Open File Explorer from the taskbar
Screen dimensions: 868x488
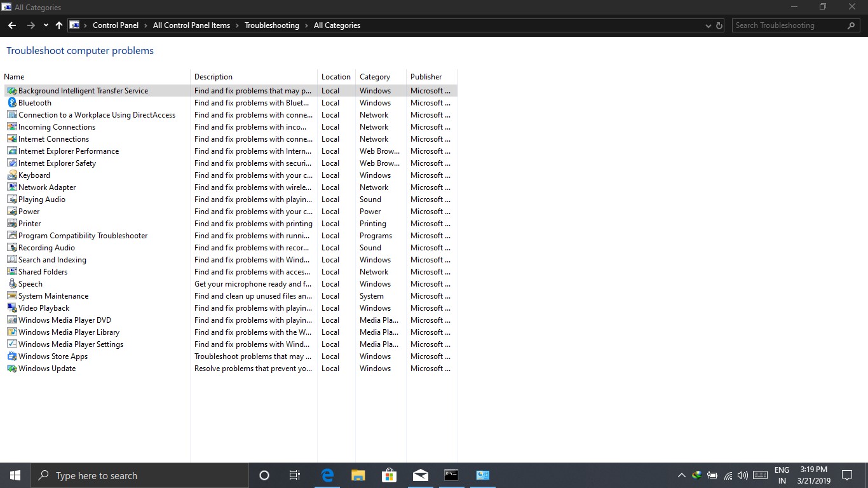tap(358, 475)
